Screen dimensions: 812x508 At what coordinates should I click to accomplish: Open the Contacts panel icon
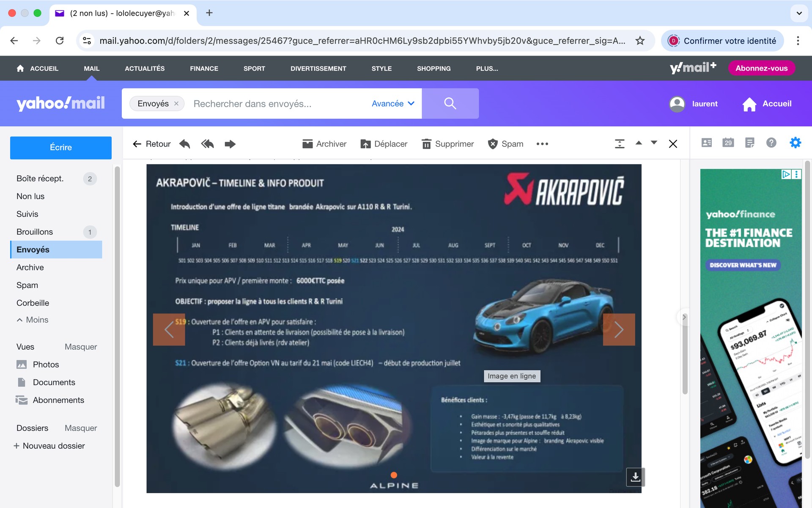(707, 143)
